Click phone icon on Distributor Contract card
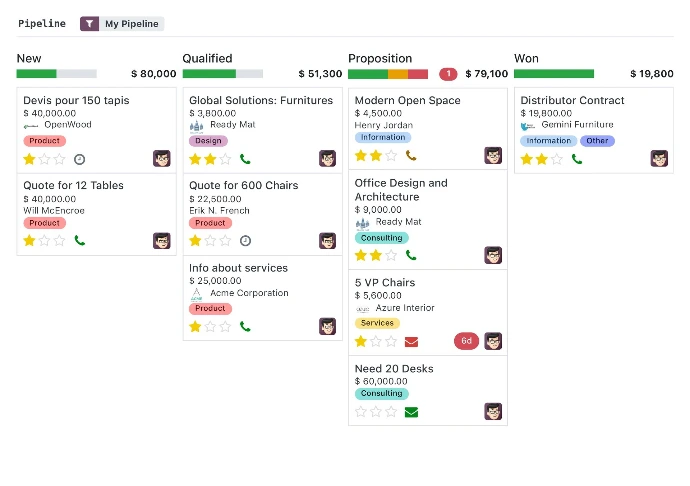The height and width of the screenshot is (486, 690). pos(576,159)
